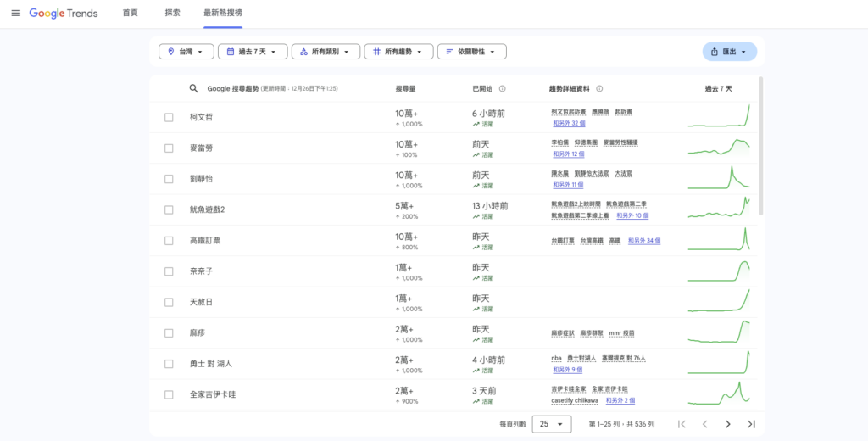
Task: Expand 和另外 32 個 for 柯文哲
Action: (x=569, y=123)
